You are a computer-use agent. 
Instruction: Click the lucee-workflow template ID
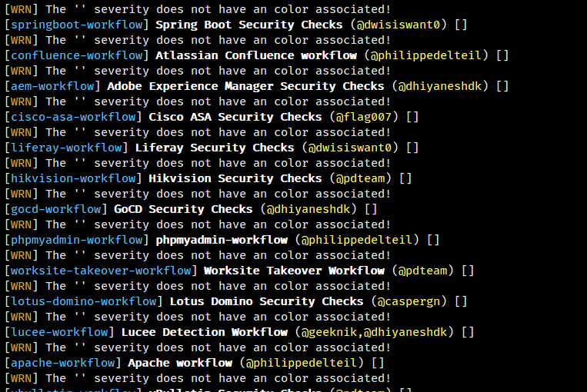[59, 331]
